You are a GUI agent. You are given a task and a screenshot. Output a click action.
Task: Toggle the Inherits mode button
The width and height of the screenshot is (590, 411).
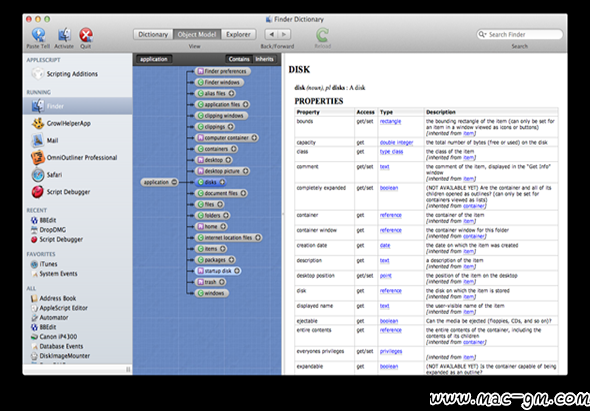pos(264,59)
